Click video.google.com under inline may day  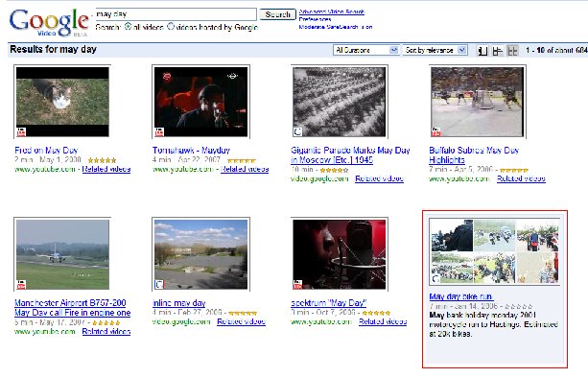point(181,321)
